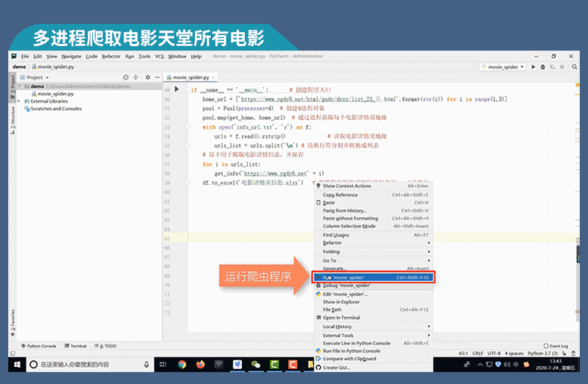Click the run gutter arrow on line 49
588x384 pixels.
(x=176, y=89)
